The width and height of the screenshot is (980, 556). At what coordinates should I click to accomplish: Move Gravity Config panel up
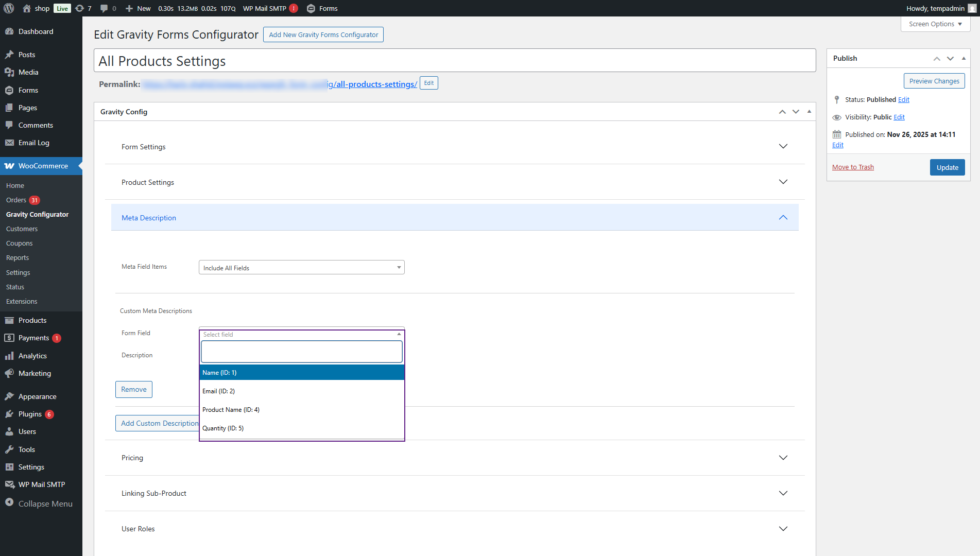click(782, 112)
